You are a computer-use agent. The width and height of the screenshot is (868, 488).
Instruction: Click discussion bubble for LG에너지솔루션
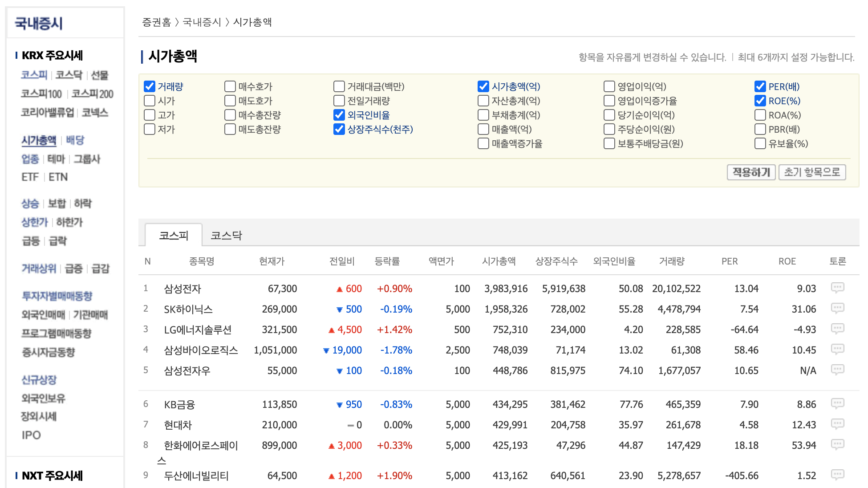click(x=837, y=329)
